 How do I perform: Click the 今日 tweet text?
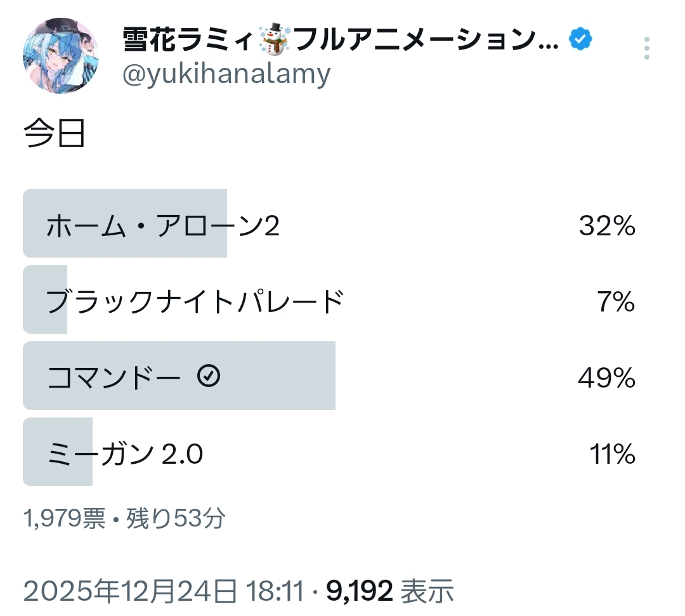pyautogui.click(x=55, y=134)
